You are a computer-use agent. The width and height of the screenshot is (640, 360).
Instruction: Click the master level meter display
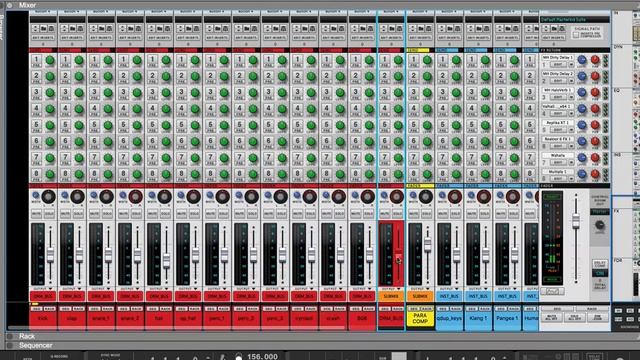click(x=552, y=238)
